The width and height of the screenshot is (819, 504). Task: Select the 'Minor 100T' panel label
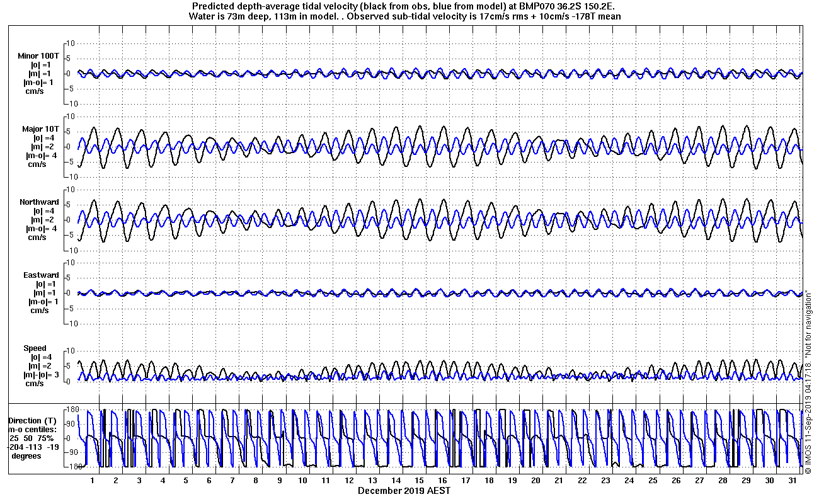(x=39, y=56)
